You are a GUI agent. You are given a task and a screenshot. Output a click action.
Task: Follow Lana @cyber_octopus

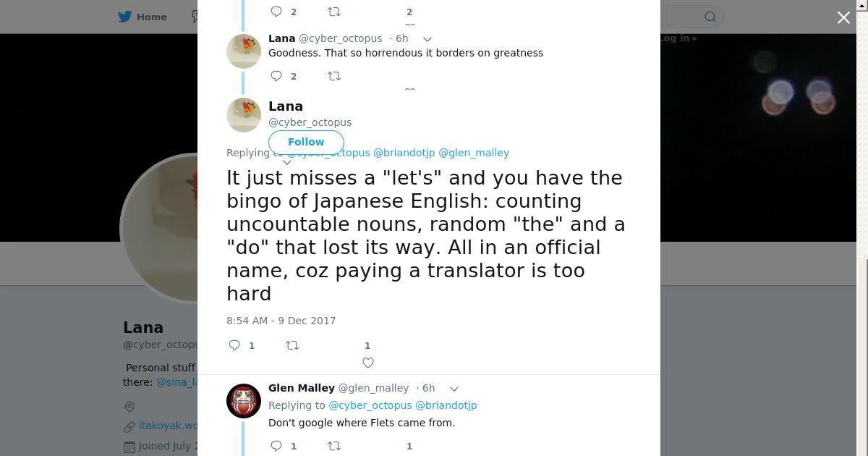click(x=306, y=142)
